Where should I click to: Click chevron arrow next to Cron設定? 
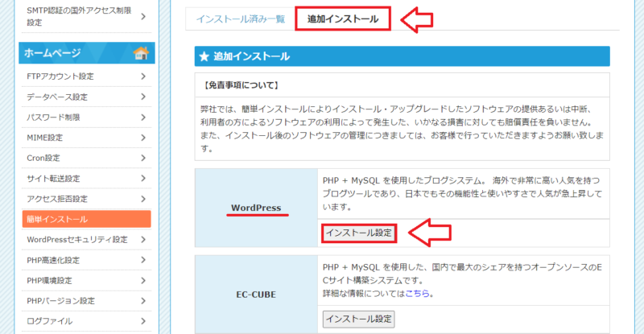[x=143, y=159]
